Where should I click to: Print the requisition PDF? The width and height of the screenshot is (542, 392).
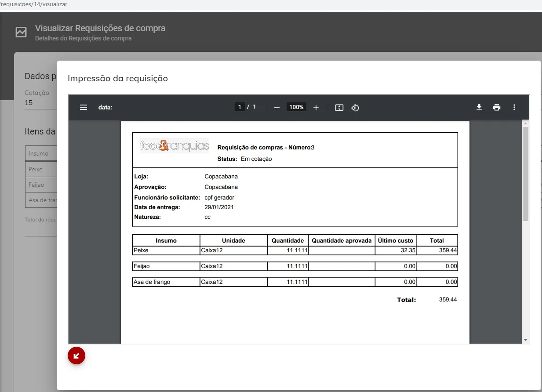[x=497, y=107]
